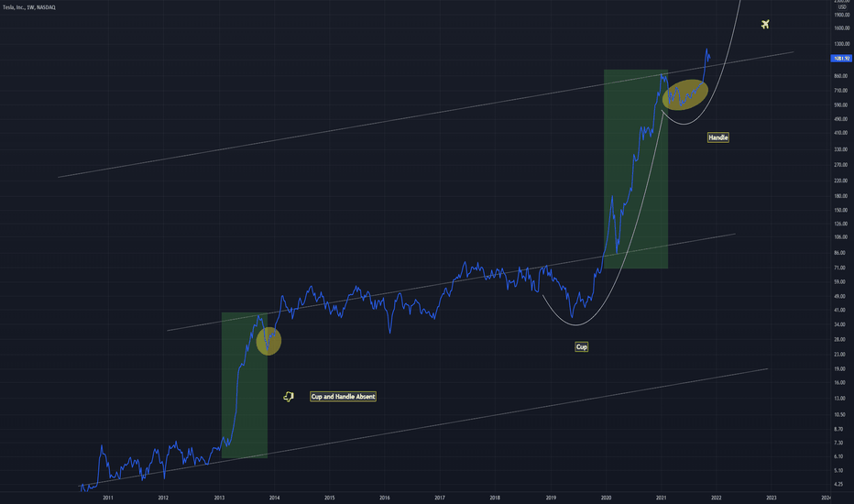Click the 710.00 price axis label
This screenshot has height=504, width=854.
pyautogui.click(x=841, y=91)
